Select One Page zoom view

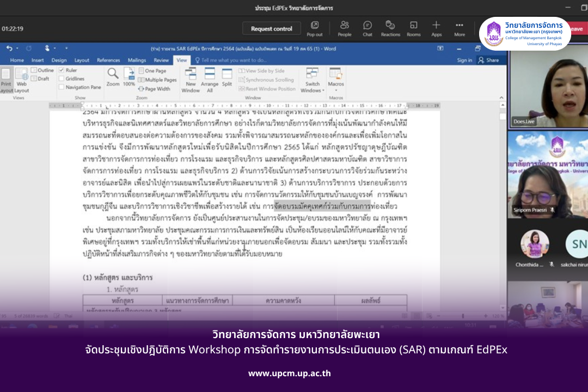point(152,71)
